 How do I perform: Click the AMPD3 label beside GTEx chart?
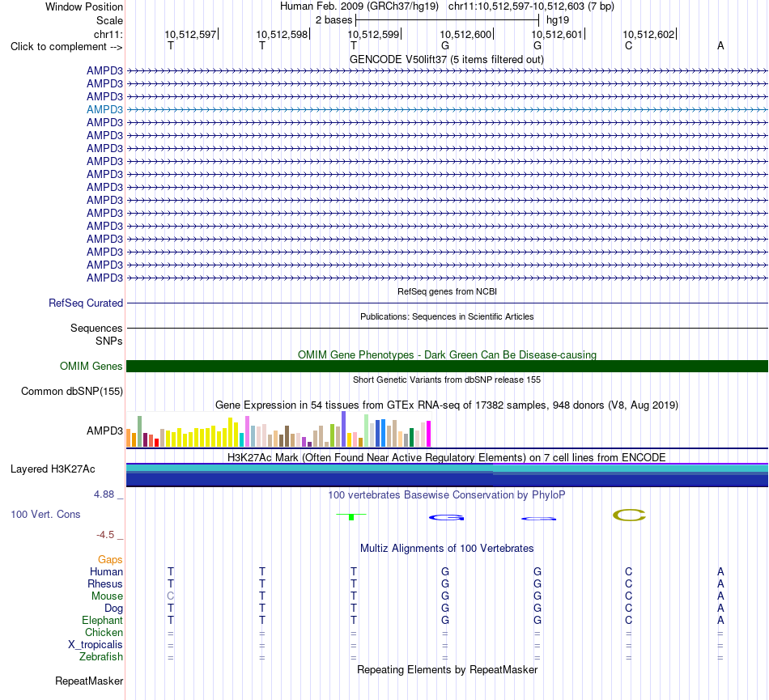(104, 431)
